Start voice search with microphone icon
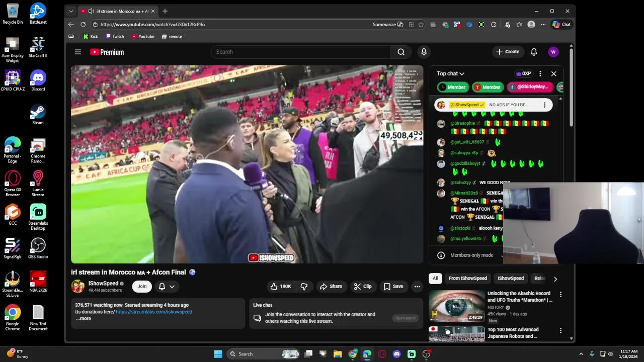Viewport: 644px width, 362px height. (x=424, y=52)
